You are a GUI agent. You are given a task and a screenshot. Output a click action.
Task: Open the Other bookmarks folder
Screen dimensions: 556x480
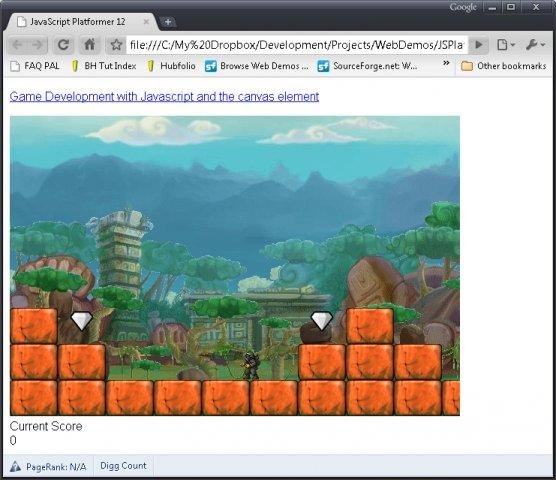pyautogui.click(x=504, y=66)
